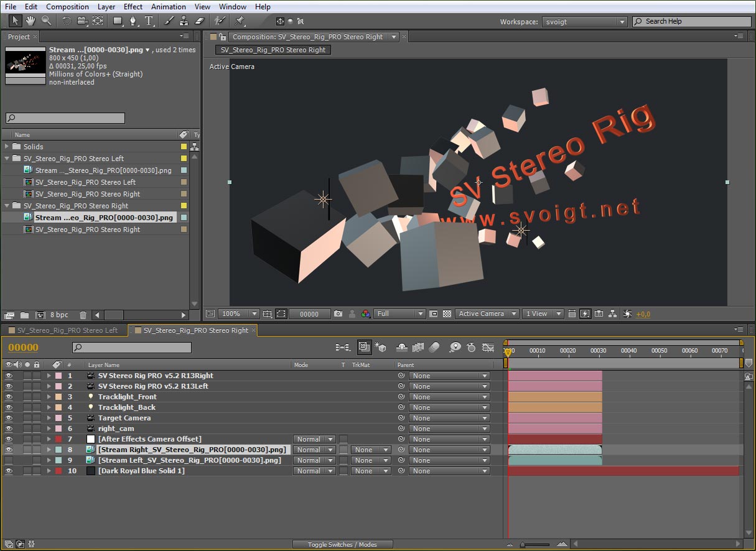Click the Toggle Switches / Modes button
This screenshot has width=756, height=551.
(342, 545)
